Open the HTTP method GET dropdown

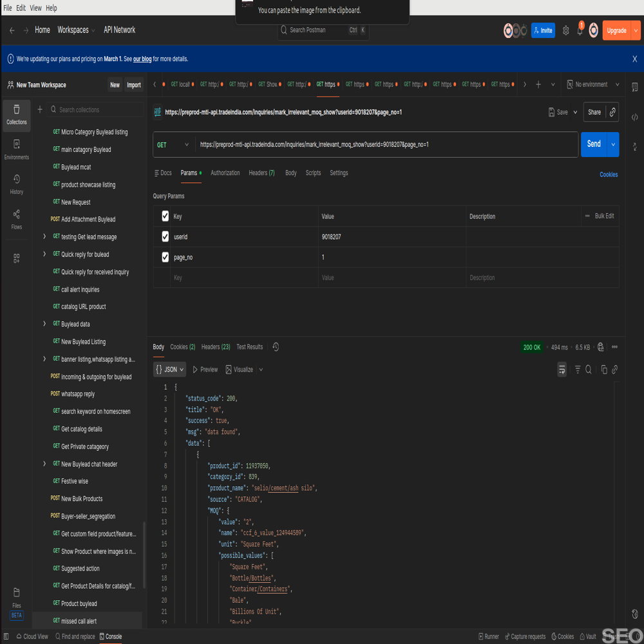click(173, 144)
